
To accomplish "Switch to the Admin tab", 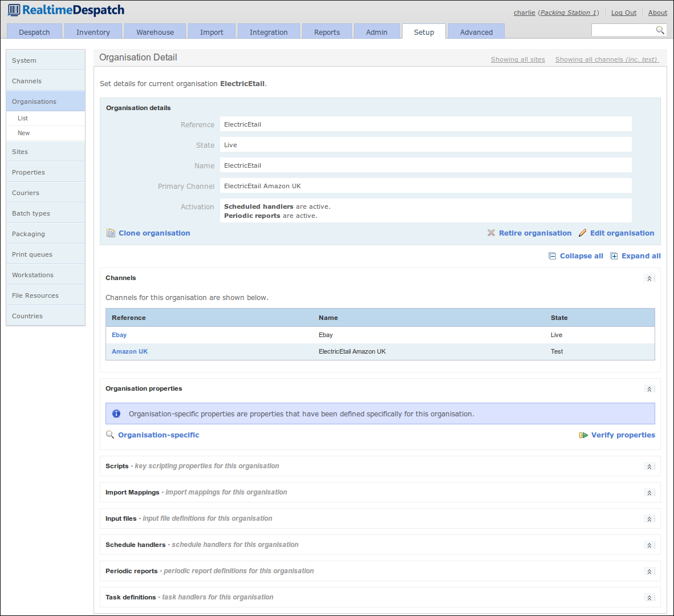I will [376, 32].
